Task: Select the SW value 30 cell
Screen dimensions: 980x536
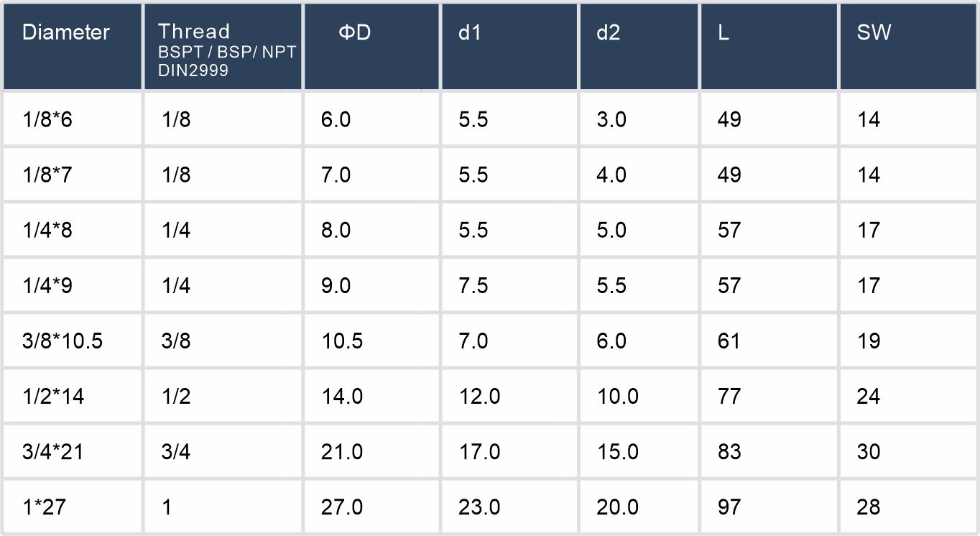Action: tap(869, 452)
